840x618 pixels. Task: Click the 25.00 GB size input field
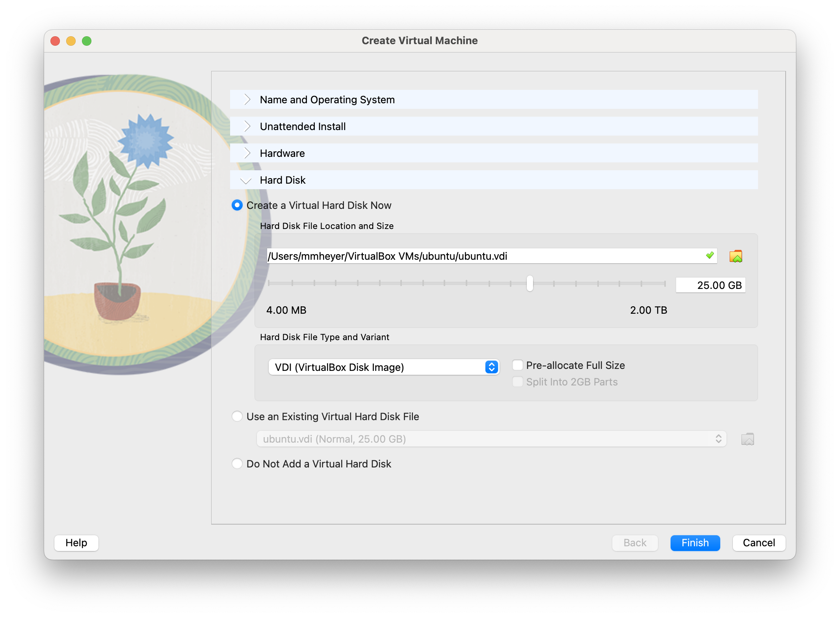coord(710,285)
